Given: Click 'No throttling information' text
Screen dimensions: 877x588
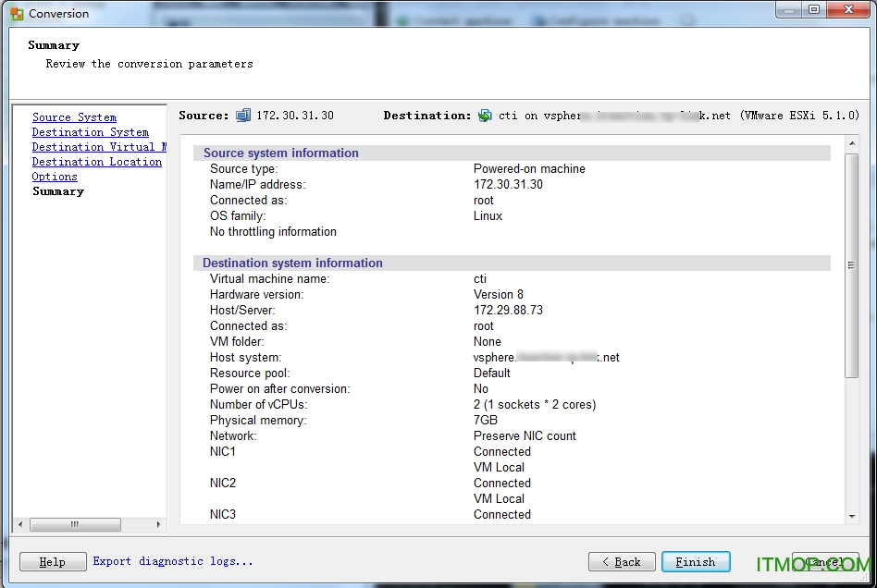Looking at the screenshot, I should (273, 231).
